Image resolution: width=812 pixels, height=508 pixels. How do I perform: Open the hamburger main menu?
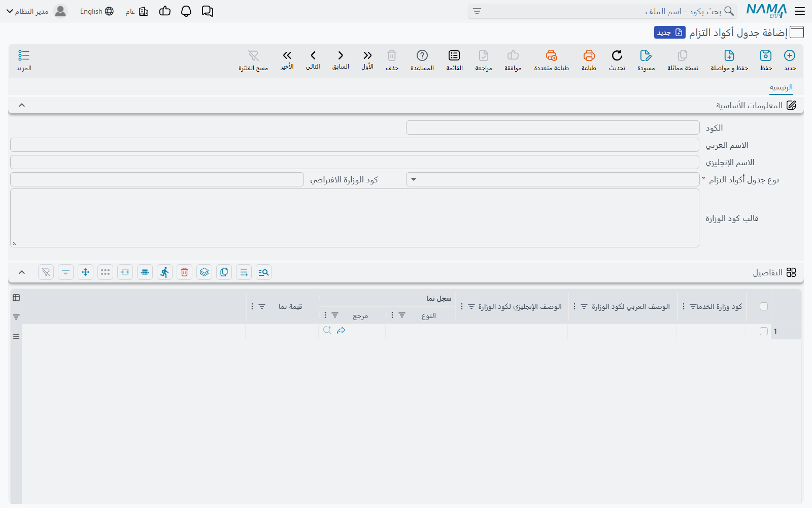click(800, 11)
